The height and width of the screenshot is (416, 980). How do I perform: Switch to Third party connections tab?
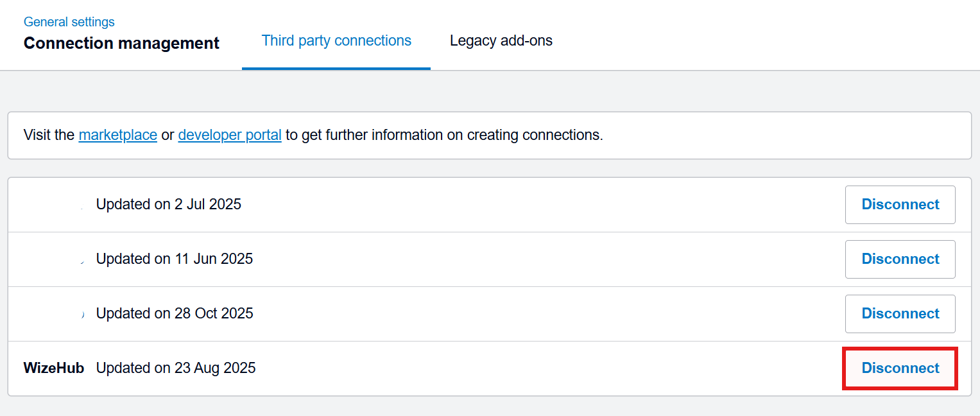[x=336, y=41]
